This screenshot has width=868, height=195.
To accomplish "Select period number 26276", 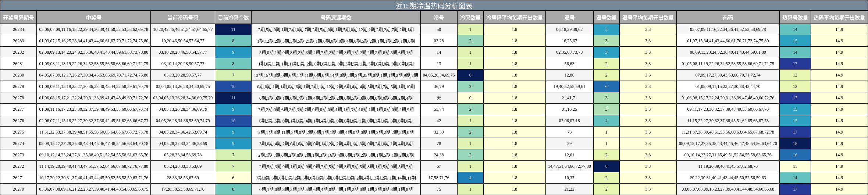I will tap(18, 121).
